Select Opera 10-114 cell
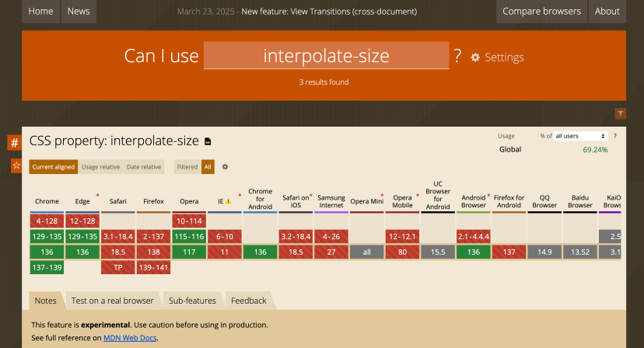This screenshot has width=644, height=348. coord(189,221)
